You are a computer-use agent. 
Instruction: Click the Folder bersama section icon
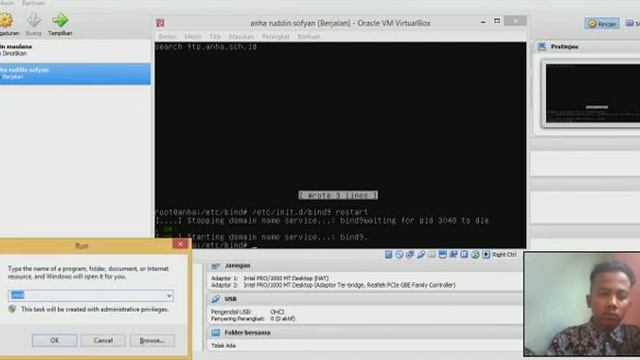pos(216,333)
